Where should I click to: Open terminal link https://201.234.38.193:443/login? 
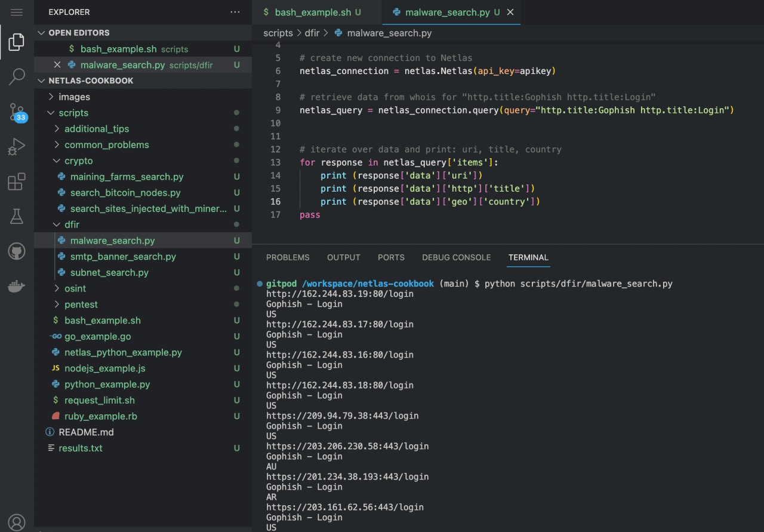pos(347,476)
